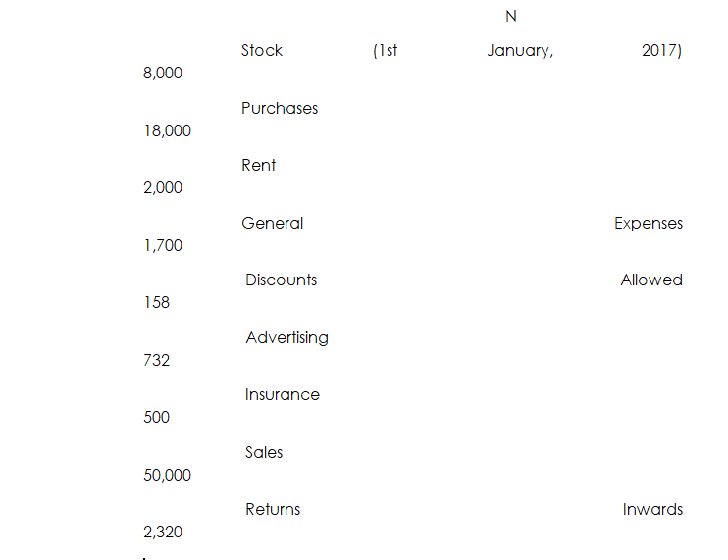Click the word "General"
The width and height of the screenshot is (728, 560).
point(273,224)
